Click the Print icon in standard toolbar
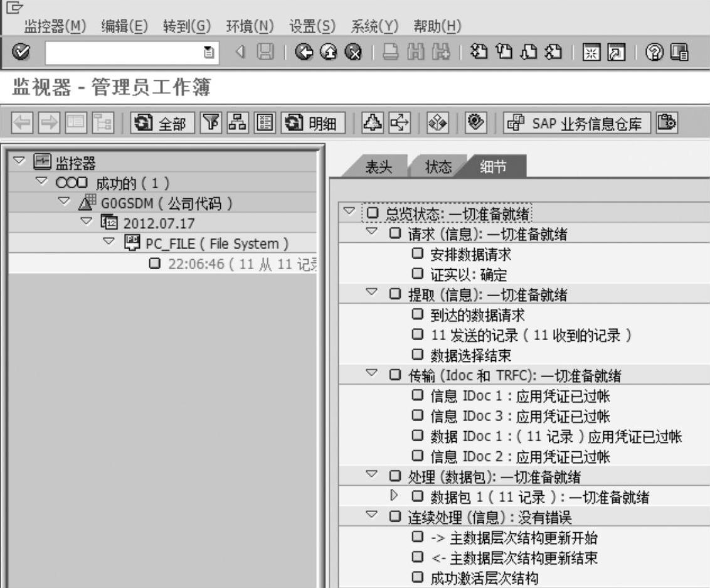 point(390,52)
